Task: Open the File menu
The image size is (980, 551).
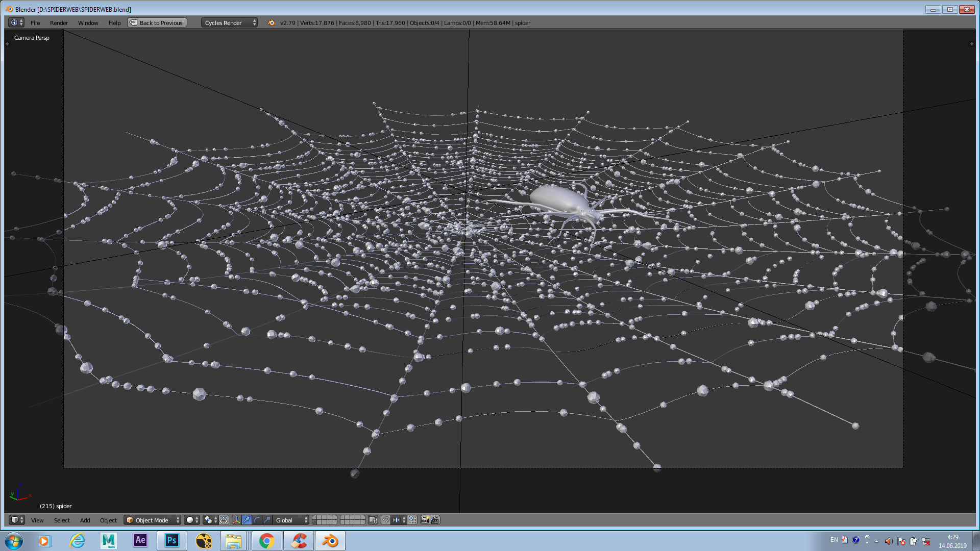Action: 35,22
